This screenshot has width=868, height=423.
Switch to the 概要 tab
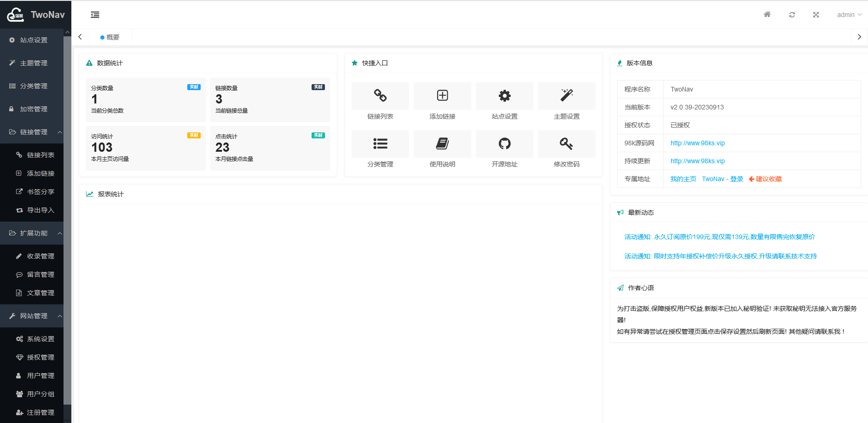[110, 37]
